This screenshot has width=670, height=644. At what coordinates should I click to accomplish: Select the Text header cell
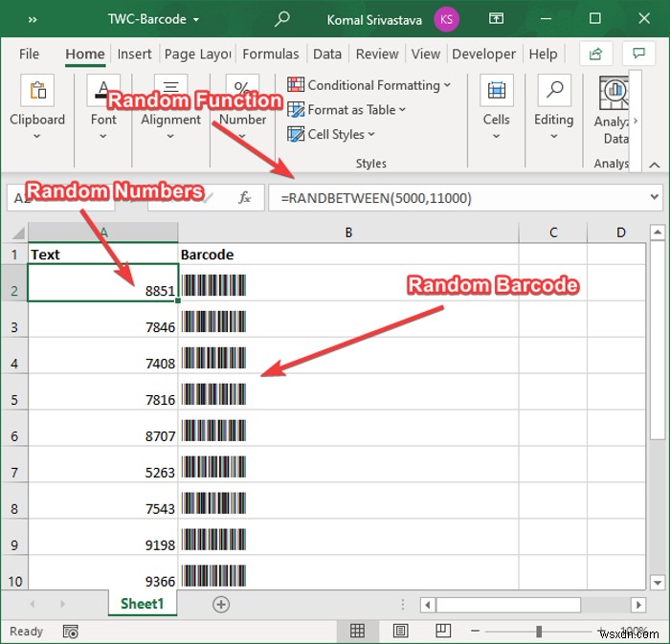click(103, 255)
